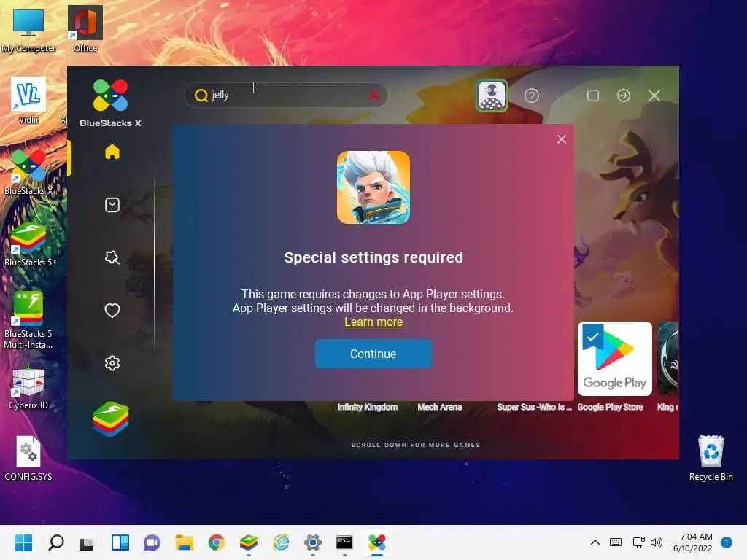Select the Google Play Store label
This screenshot has width=747, height=560.
tap(611, 407)
